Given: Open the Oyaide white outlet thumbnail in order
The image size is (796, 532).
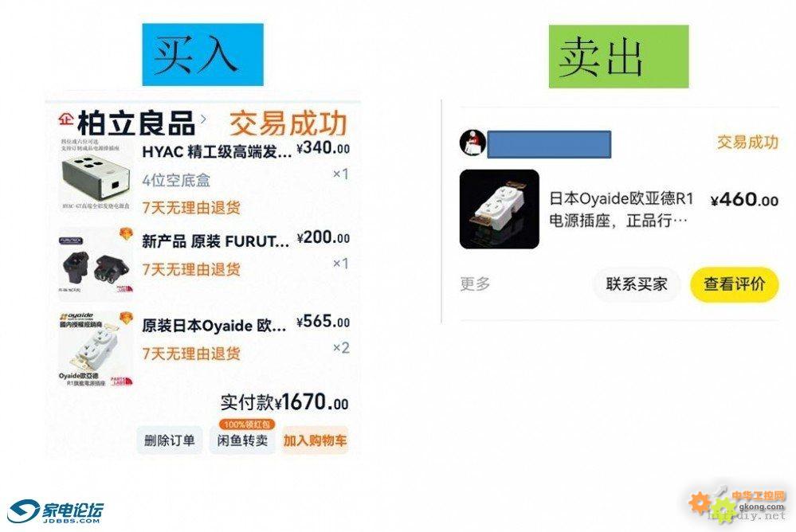Looking at the screenshot, I should click(96, 350).
